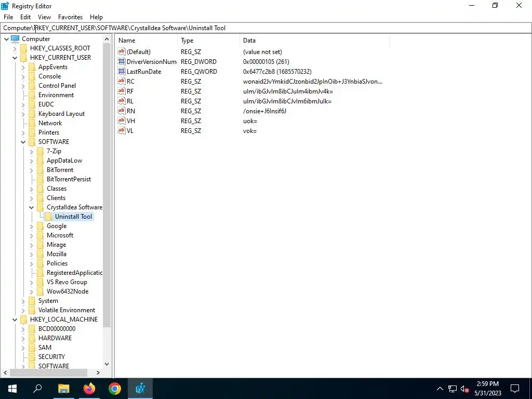Image resolution: width=532 pixels, height=399 pixels.
Task: Click the registry path address bar
Action: (265, 28)
